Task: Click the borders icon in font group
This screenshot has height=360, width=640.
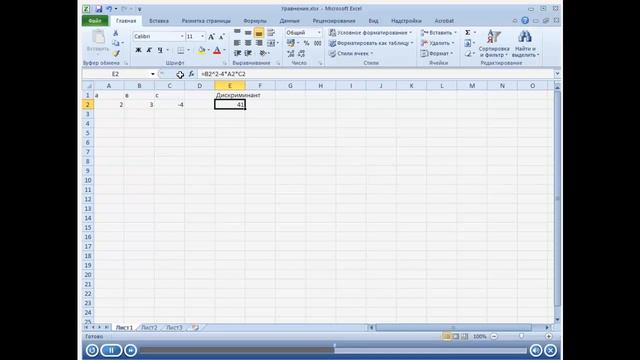Action: pyautogui.click(x=180, y=50)
